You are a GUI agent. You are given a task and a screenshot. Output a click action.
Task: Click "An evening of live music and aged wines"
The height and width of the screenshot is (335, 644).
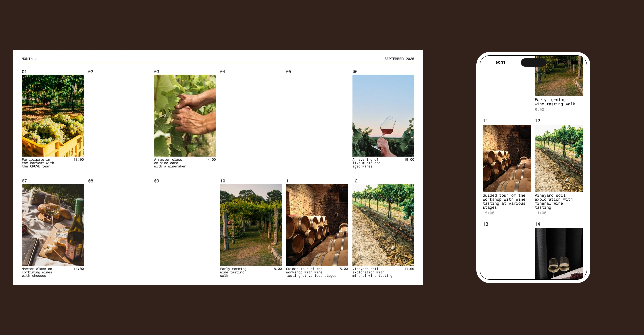(366, 163)
